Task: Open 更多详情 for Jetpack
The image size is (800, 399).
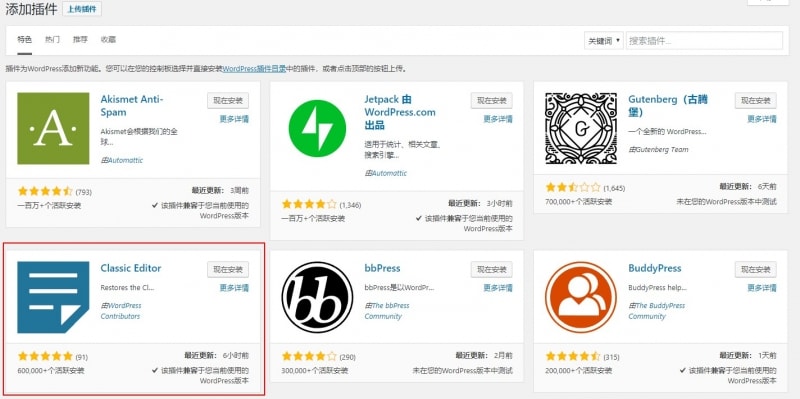Action: 498,119
